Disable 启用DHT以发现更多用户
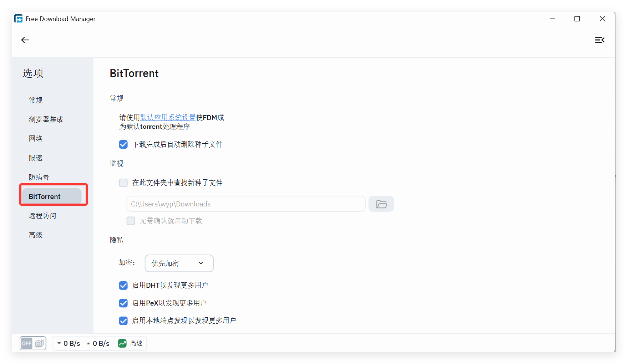 (x=123, y=286)
